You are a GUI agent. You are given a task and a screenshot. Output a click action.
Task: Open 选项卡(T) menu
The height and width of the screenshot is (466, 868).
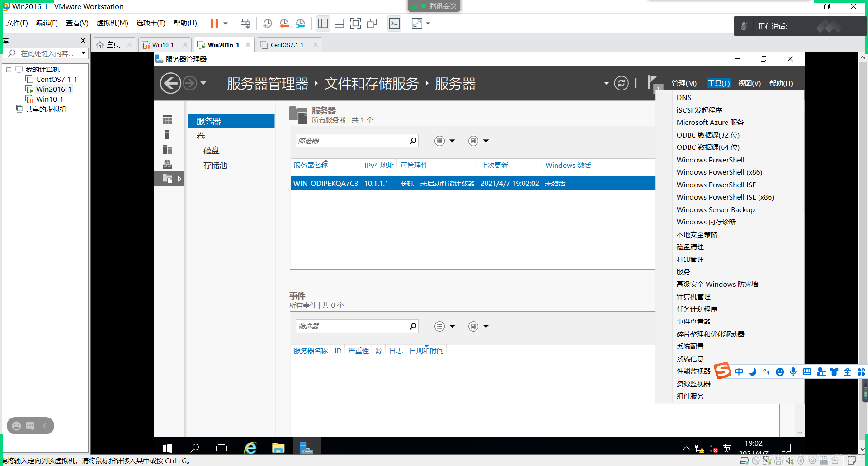151,23
